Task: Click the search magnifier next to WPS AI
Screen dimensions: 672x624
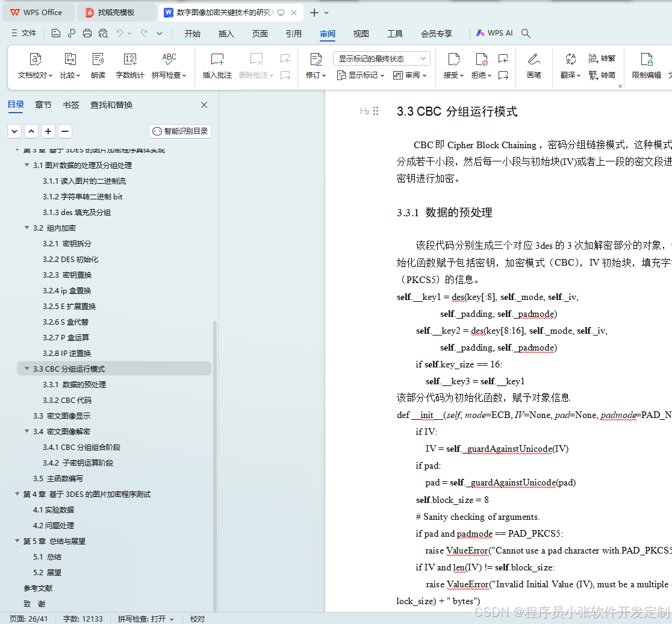Action: click(526, 33)
